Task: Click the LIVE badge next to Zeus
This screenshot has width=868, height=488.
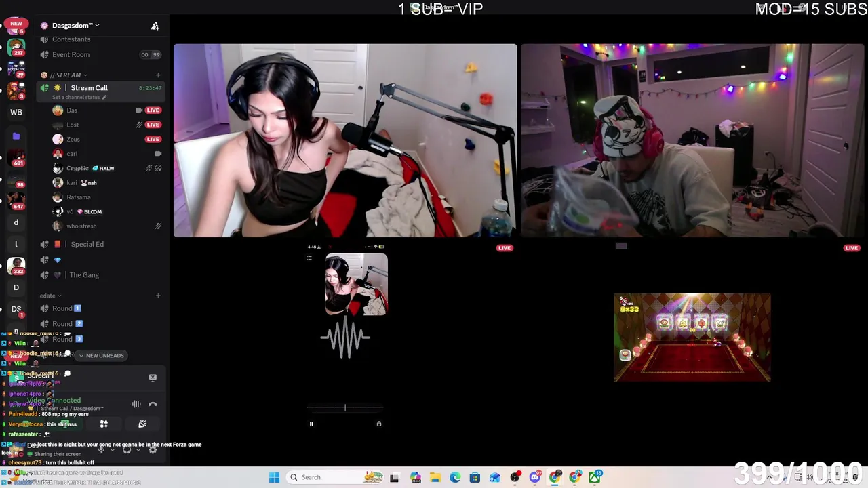Action: pos(153,139)
